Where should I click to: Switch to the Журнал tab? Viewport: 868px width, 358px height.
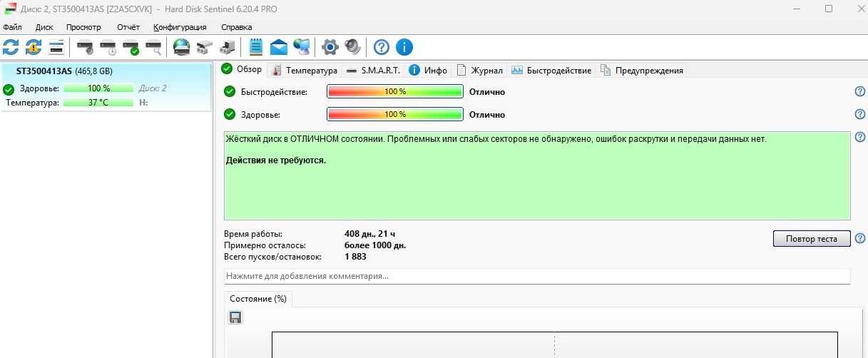point(480,70)
